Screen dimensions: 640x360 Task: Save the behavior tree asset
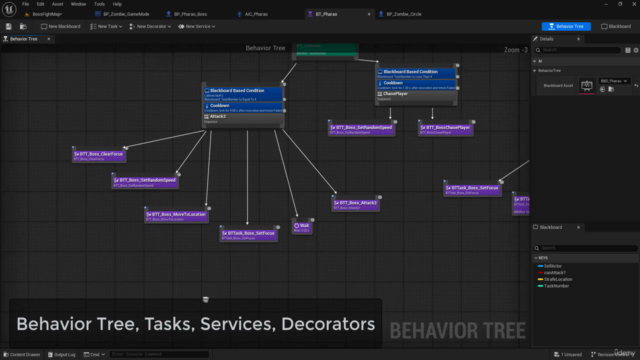tap(9, 27)
